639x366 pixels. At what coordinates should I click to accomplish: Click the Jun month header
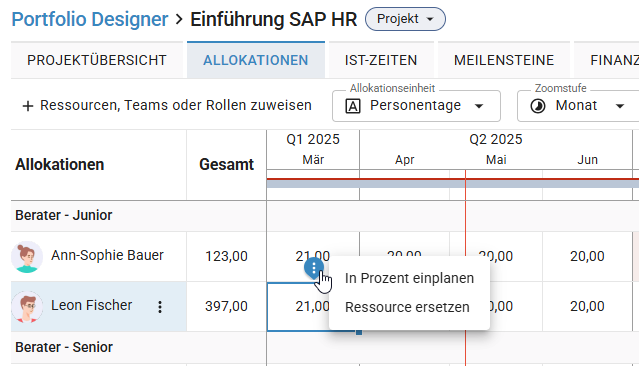[x=587, y=160]
